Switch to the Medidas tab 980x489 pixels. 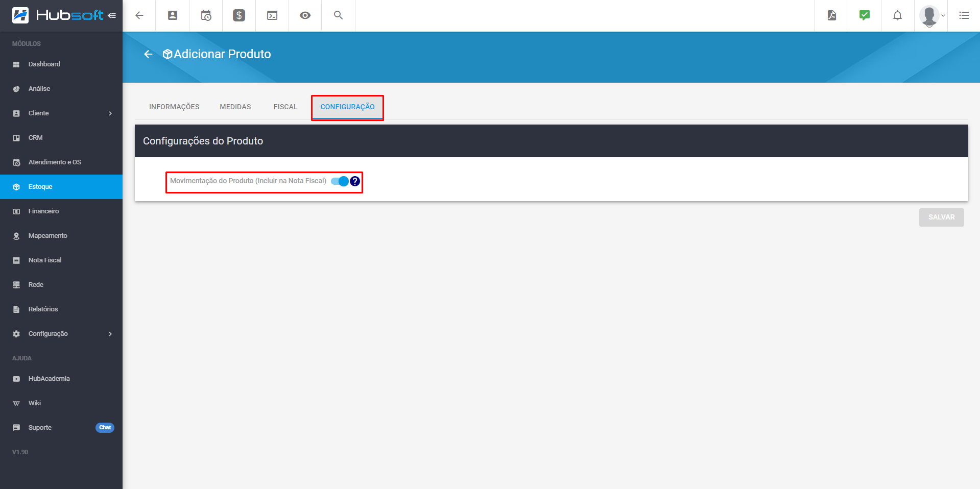coord(235,107)
